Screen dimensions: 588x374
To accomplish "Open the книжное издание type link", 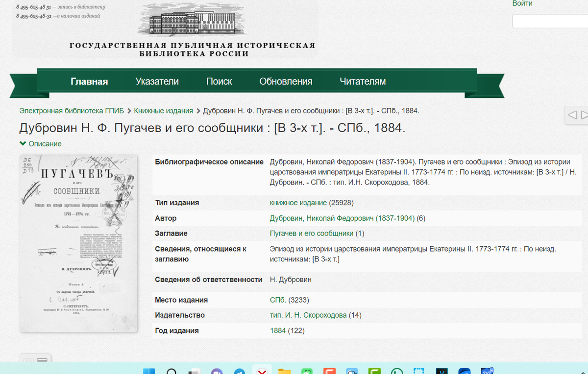I will (x=299, y=202).
